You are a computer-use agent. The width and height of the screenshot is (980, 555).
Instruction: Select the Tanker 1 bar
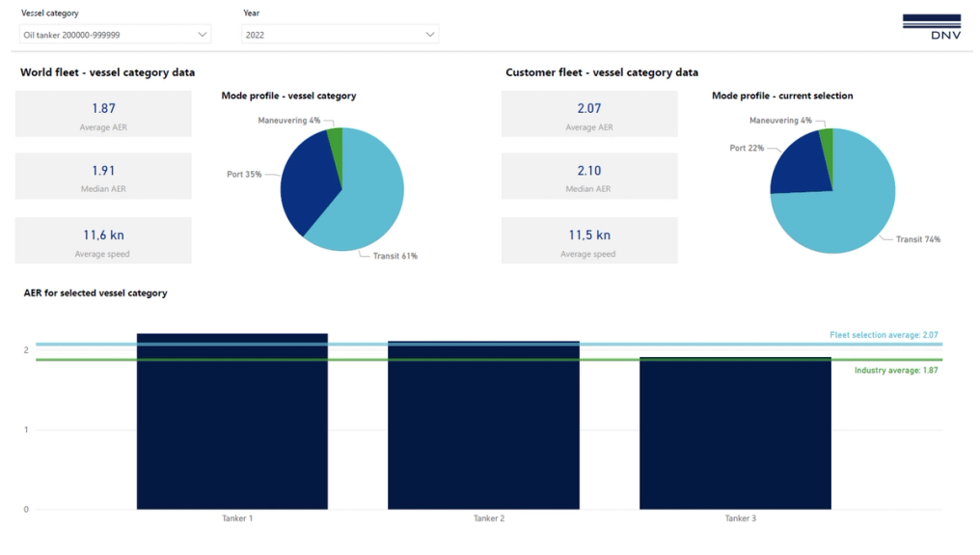pyautogui.click(x=231, y=421)
